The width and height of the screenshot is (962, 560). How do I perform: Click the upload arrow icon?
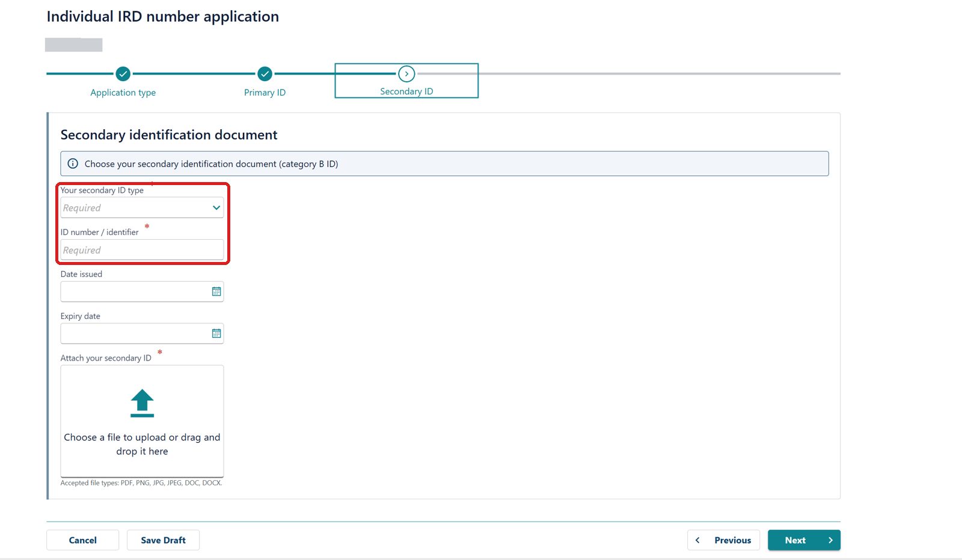point(142,403)
